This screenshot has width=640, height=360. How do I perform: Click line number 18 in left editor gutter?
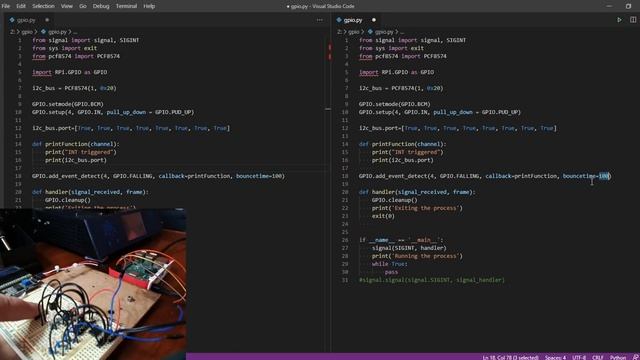(x=18, y=176)
